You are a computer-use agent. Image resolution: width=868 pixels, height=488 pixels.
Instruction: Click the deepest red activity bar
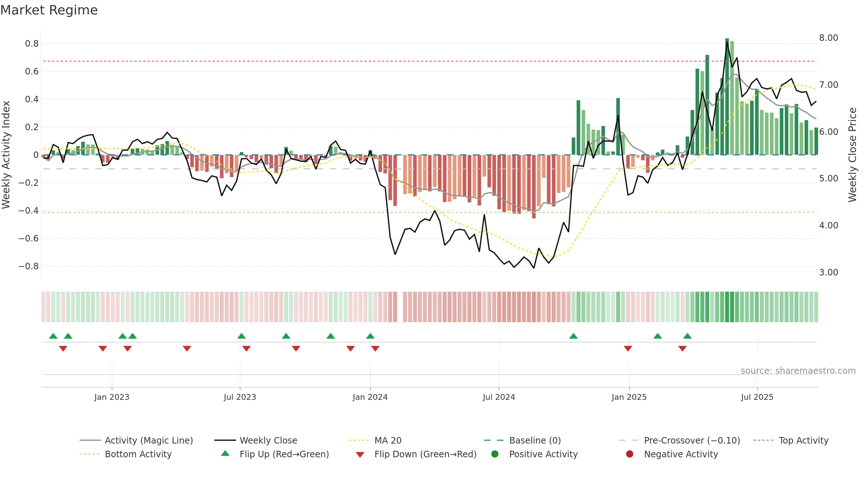[x=534, y=187]
